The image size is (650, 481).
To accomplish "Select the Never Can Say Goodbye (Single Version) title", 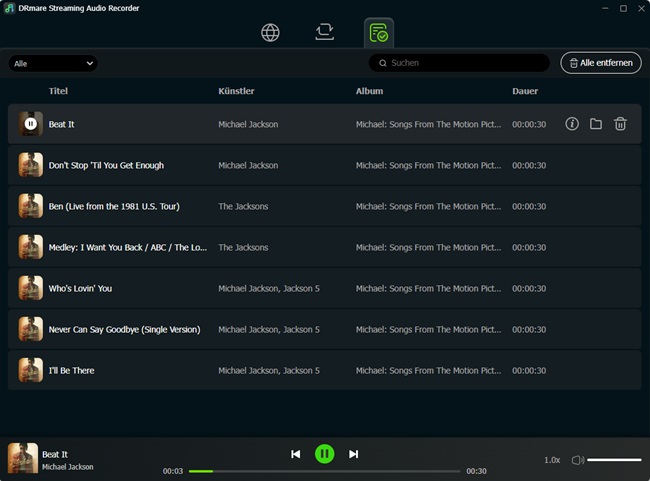I will tap(124, 329).
